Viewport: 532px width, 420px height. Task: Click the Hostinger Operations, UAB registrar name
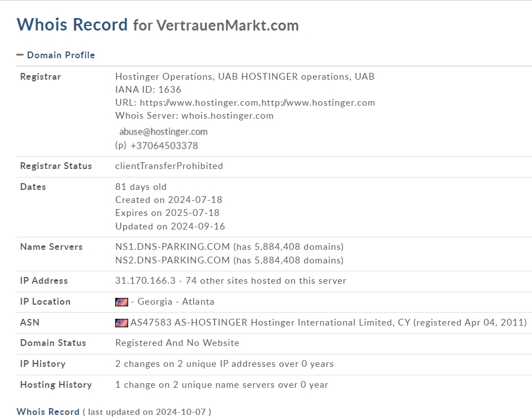pyautogui.click(x=245, y=77)
